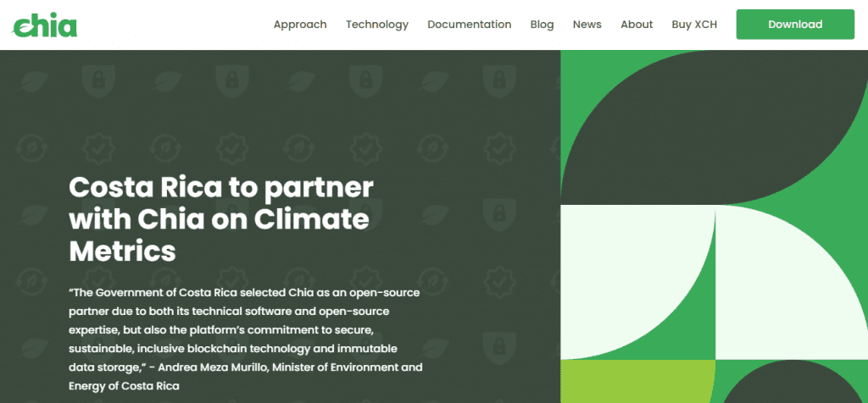Click the Chia logo in the header
Viewport: 868px width, 403px height.
[45, 25]
